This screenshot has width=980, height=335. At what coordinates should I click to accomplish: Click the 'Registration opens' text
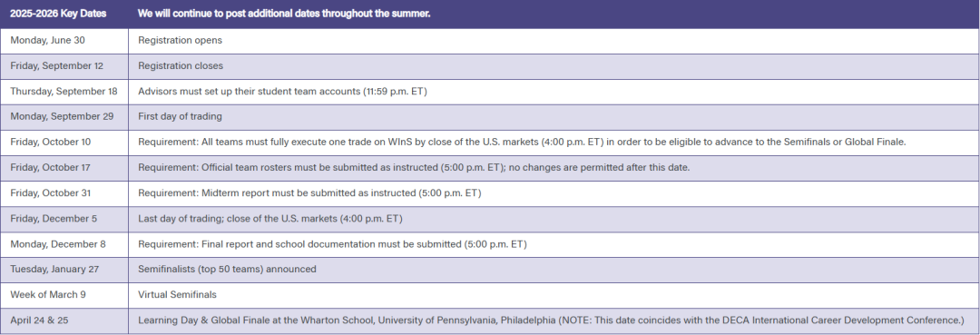pyautogui.click(x=180, y=41)
